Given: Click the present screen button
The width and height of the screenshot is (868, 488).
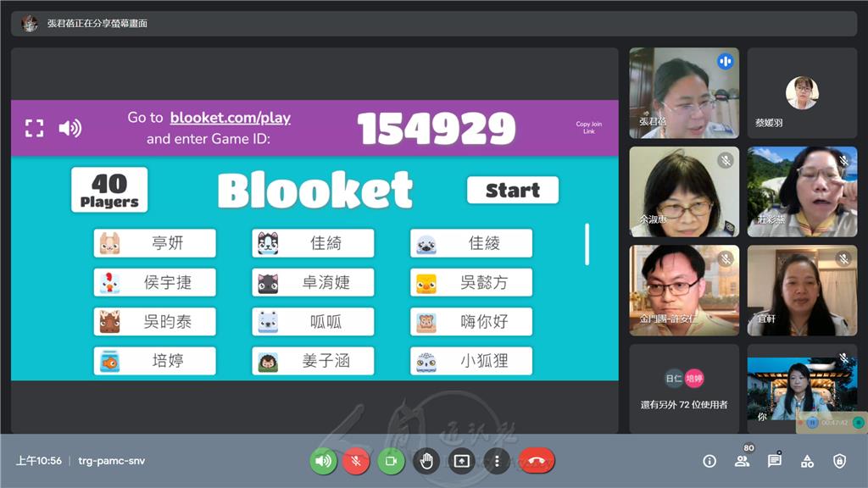Looking at the screenshot, I should click(462, 461).
